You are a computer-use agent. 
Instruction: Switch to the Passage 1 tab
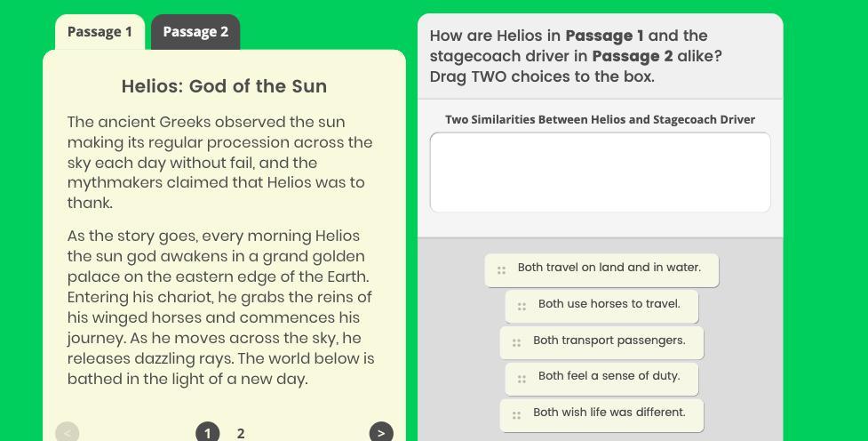point(100,32)
